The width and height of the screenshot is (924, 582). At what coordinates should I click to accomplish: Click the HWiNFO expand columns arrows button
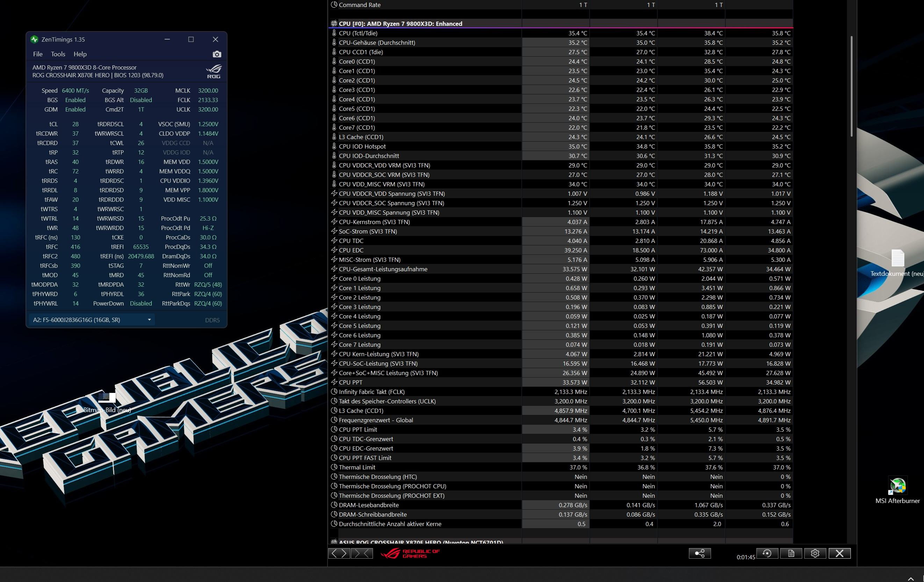339,553
